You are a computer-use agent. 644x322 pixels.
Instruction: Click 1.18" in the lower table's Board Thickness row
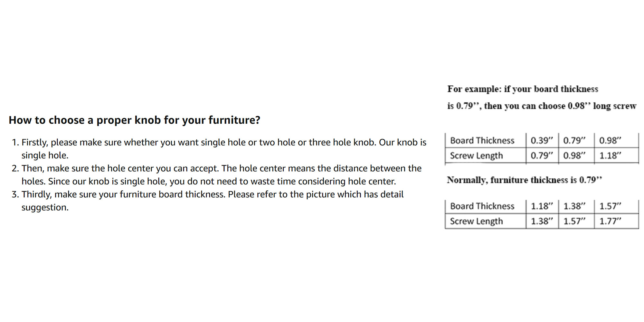coord(542,206)
